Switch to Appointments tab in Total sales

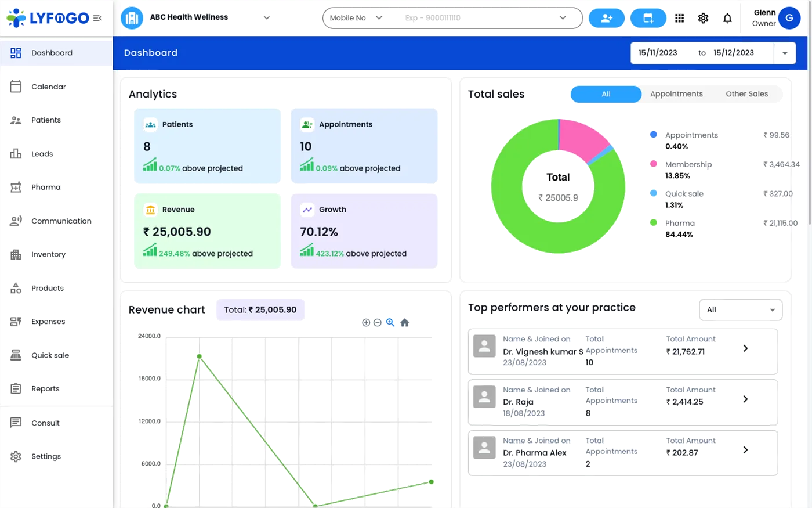click(x=676, y=94)
